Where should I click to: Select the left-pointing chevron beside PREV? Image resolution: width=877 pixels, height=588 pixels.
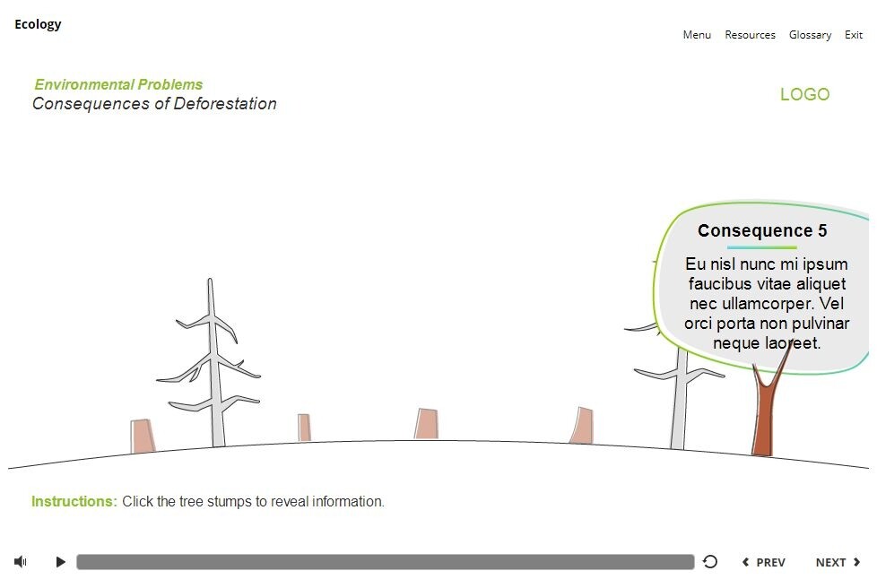745,562
